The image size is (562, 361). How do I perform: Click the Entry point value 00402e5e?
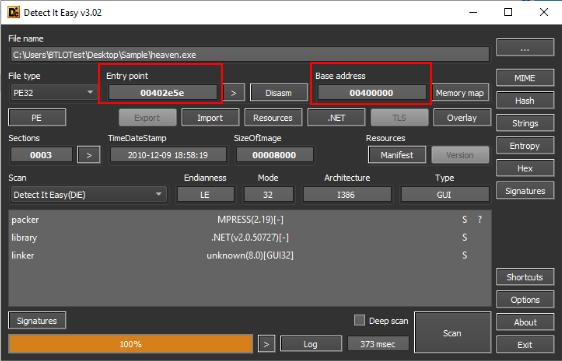pyautogui.click(x=163, y=93)
